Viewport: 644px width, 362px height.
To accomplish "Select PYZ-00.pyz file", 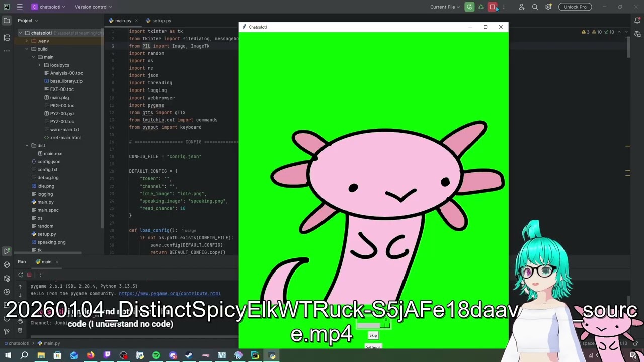I will (59, 114).
